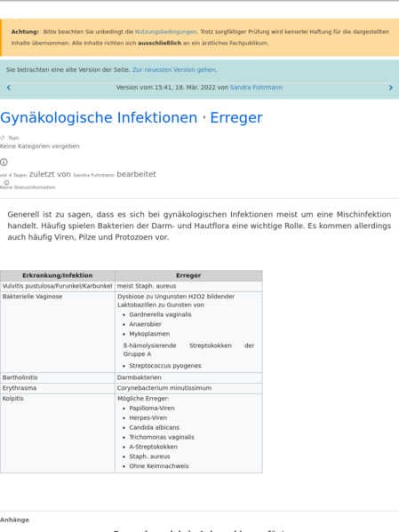Click the status info icon above Keine Statusinformation
The width and height of the screenshot is (399, 532).
click(x=6, y=183)
